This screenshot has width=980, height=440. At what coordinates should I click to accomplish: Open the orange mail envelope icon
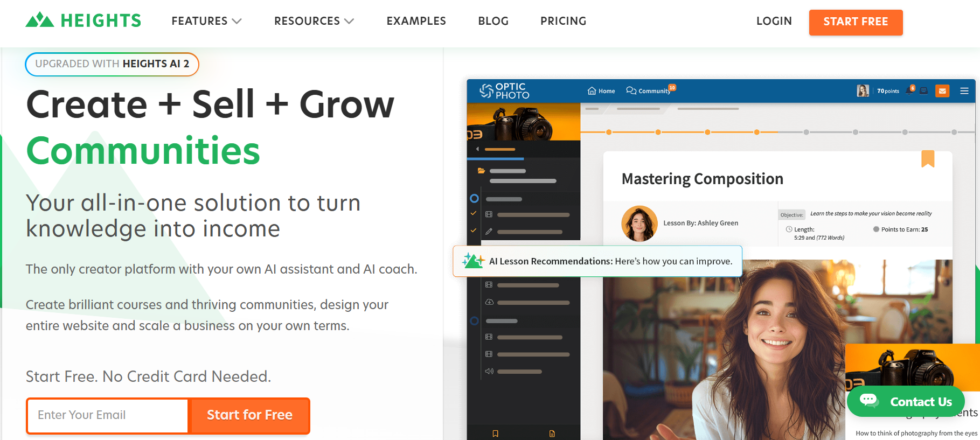pos(942,91)
